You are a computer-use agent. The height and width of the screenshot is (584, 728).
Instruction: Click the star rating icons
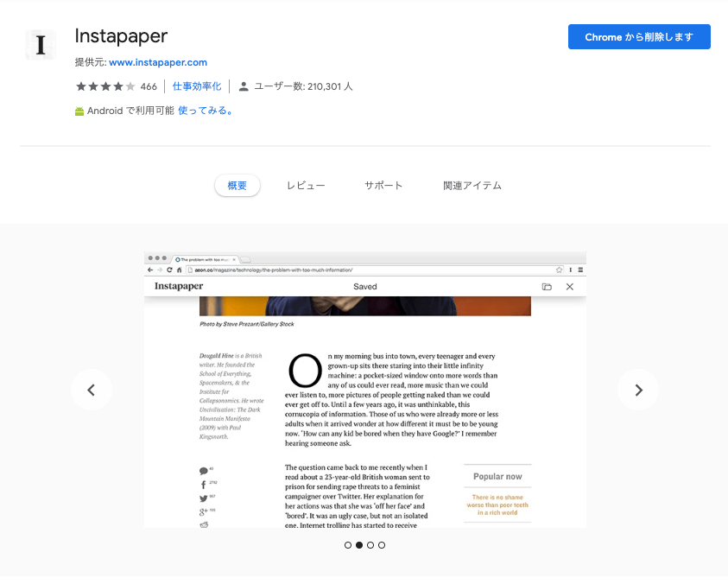point(105,86)
